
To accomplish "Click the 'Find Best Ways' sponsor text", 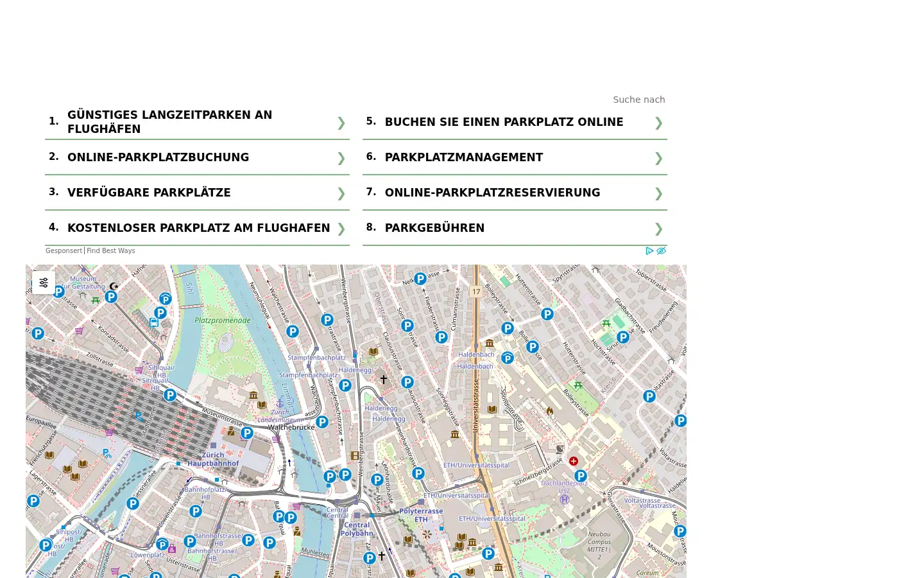I will (111, 251).
